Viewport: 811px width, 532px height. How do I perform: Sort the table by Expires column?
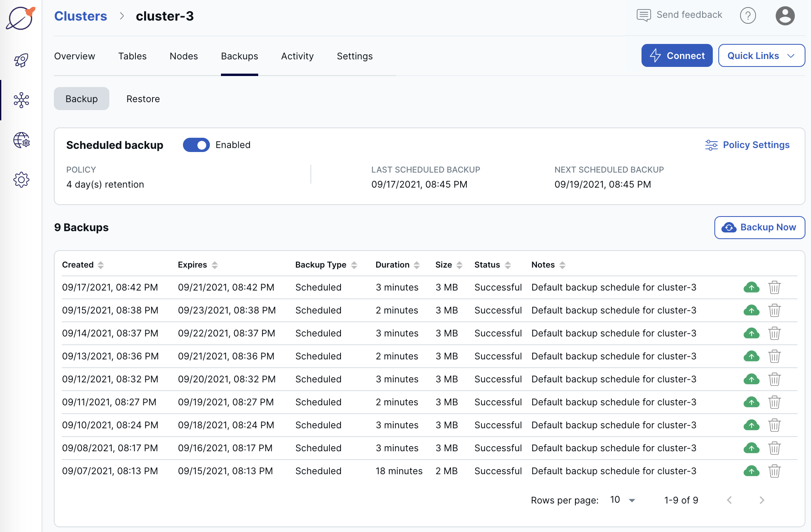coord(198,265)
